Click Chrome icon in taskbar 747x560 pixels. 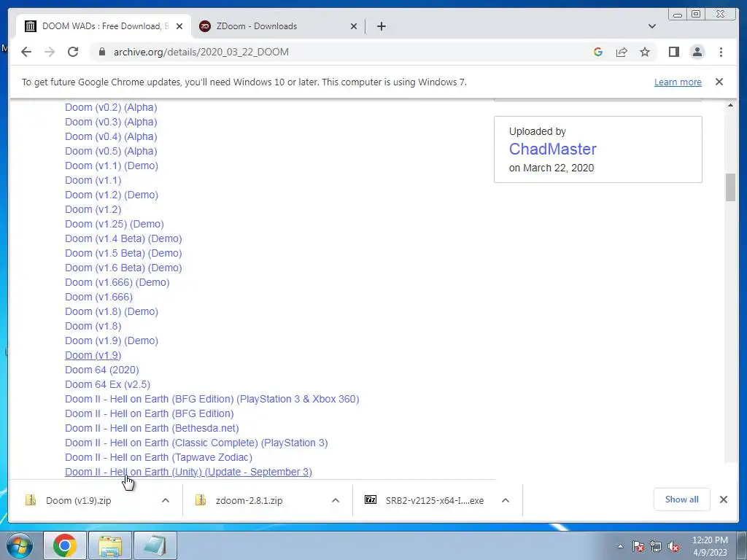point(65,545)
